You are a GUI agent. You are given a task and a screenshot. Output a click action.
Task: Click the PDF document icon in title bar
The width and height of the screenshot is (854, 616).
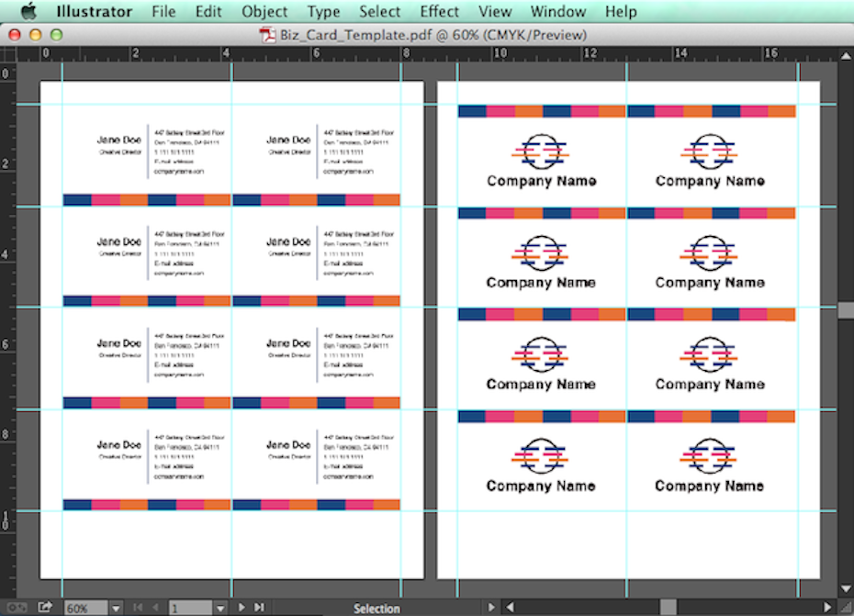[267, 35]
